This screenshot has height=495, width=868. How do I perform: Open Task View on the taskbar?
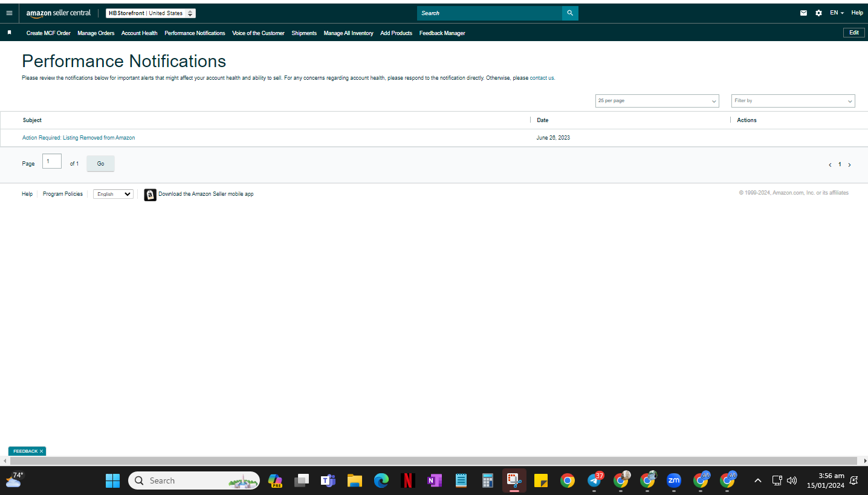(x=302, y=480)
